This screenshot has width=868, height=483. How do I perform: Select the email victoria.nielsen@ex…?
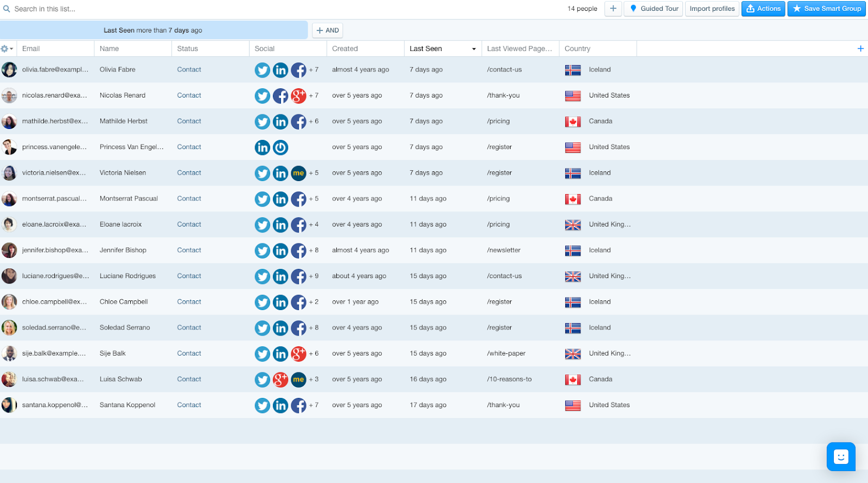tap(54, 173)
